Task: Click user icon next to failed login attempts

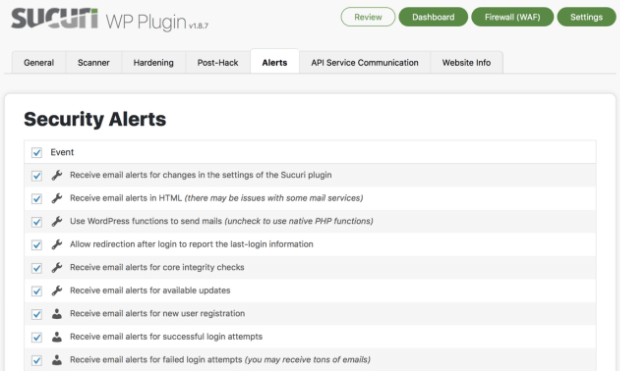Action: pos(57,360)
